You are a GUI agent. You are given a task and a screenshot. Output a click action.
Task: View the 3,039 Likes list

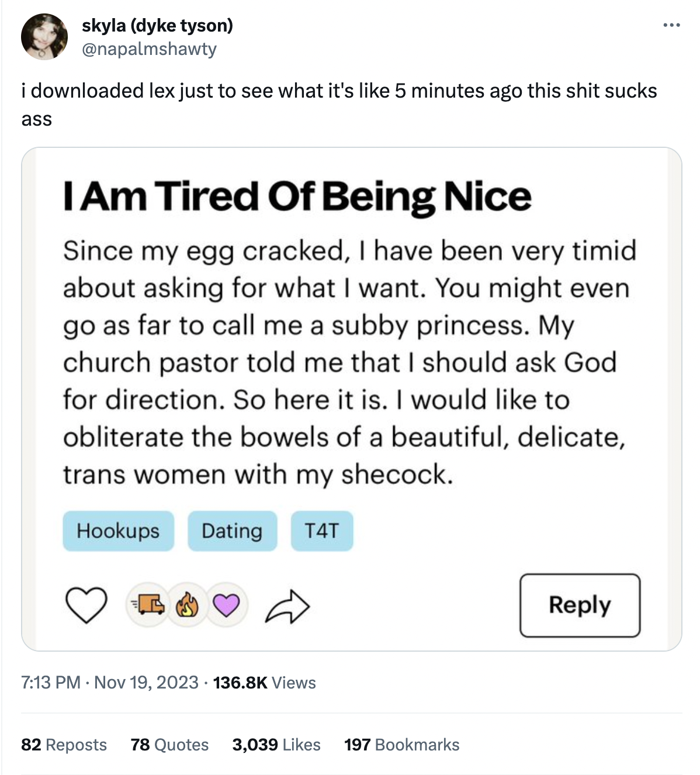pyautogui.click(x=276, y=745)
